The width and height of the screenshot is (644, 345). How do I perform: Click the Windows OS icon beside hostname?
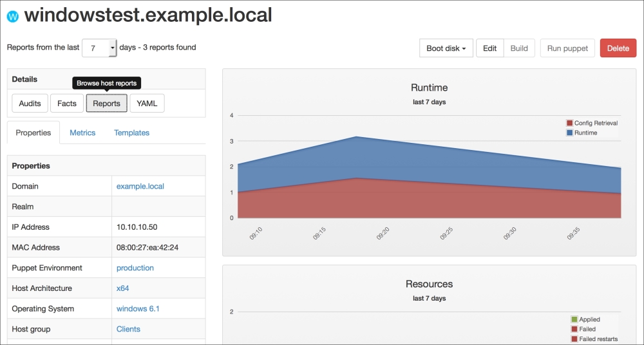tap(12, 15)
